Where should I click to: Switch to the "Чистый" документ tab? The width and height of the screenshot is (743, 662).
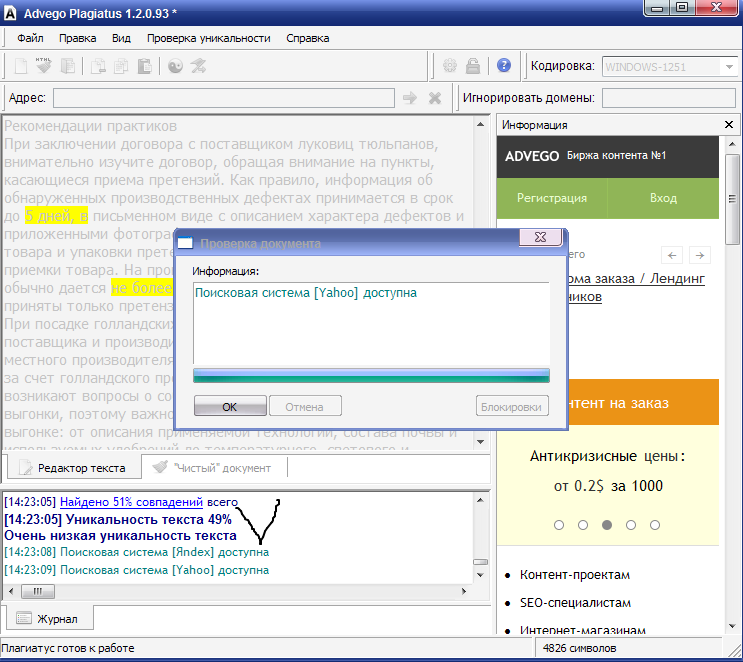click(x=214, y=468)
